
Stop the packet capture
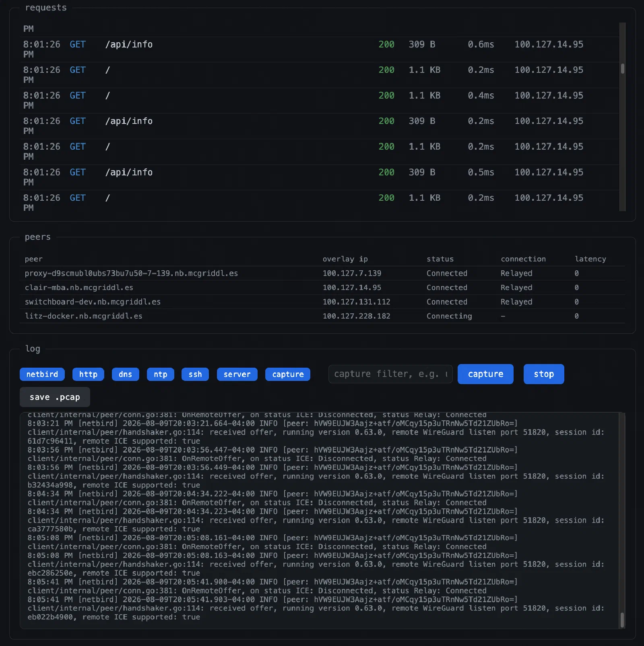(x=544, y=374)
